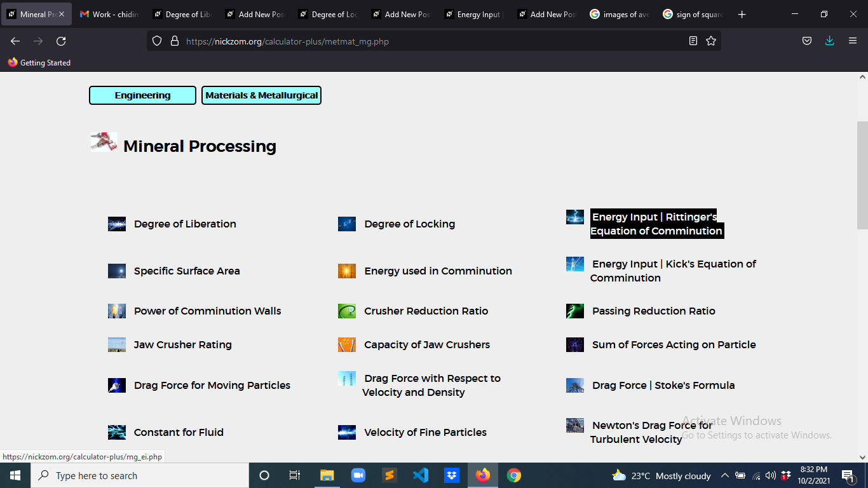This screenshot has height=488, width=868.
Task: Open tracking protection shield icon
Action: point(157,41)
